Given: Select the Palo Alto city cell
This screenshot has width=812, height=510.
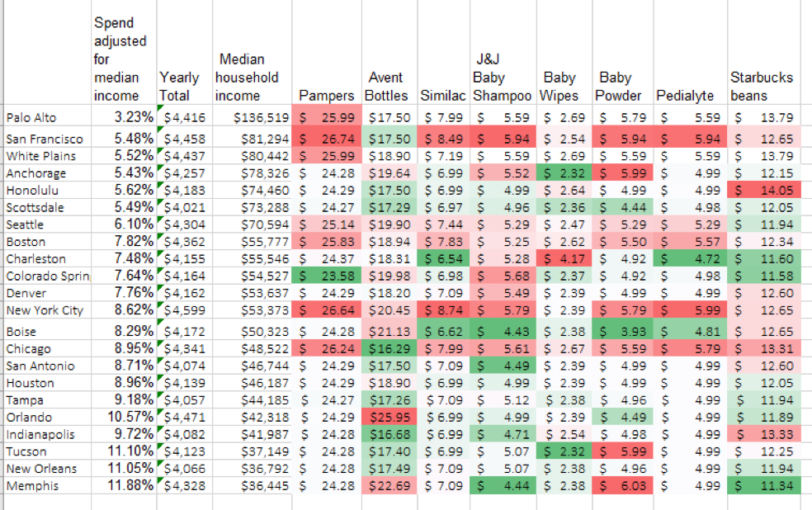Looking at the screenshot, I should 47,115.
